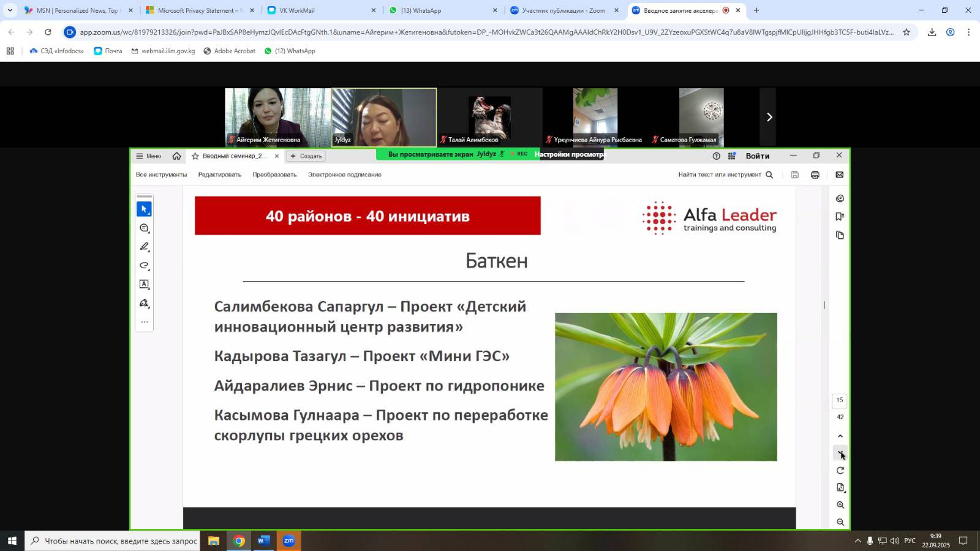This screenshot has width=980, height=551.
Task: Open File Explorer from the taskbar
Action: [x=213, y=541]
